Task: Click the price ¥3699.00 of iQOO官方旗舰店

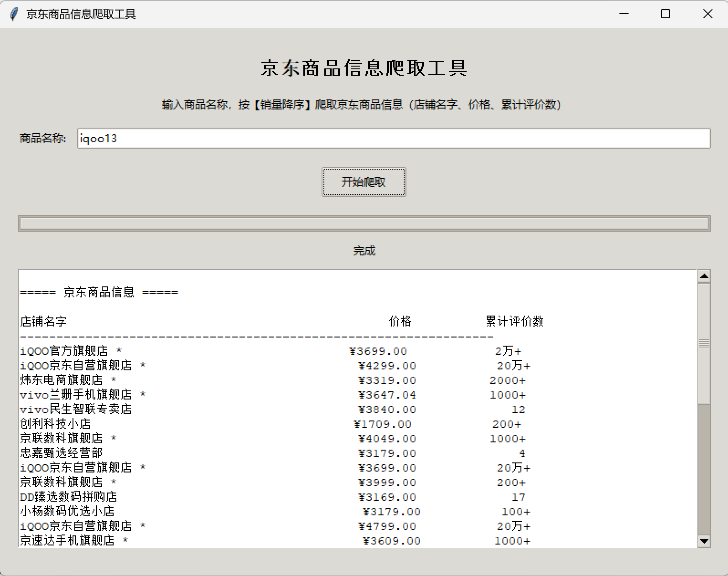Action: click(378, 351)
